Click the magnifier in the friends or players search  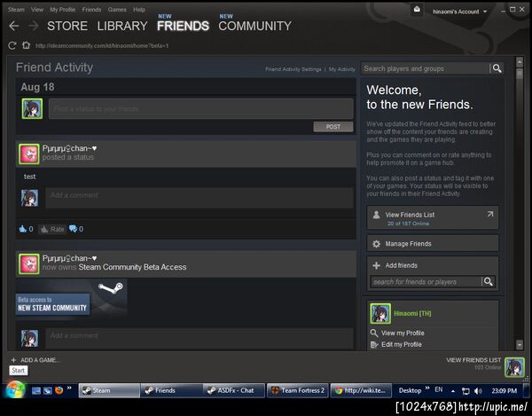[x=488, y=281]
